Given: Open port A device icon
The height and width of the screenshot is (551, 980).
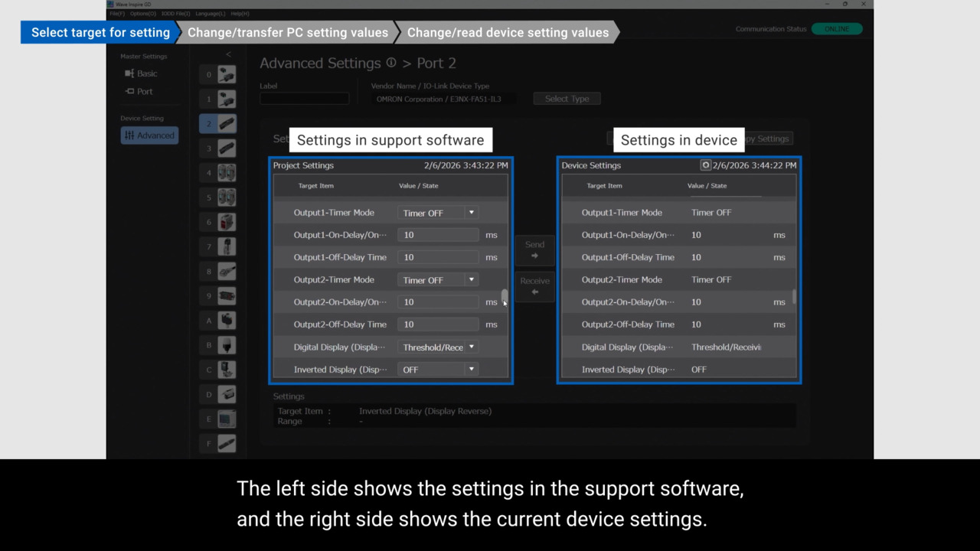Looking at the screenshot, I should [227, 321].
